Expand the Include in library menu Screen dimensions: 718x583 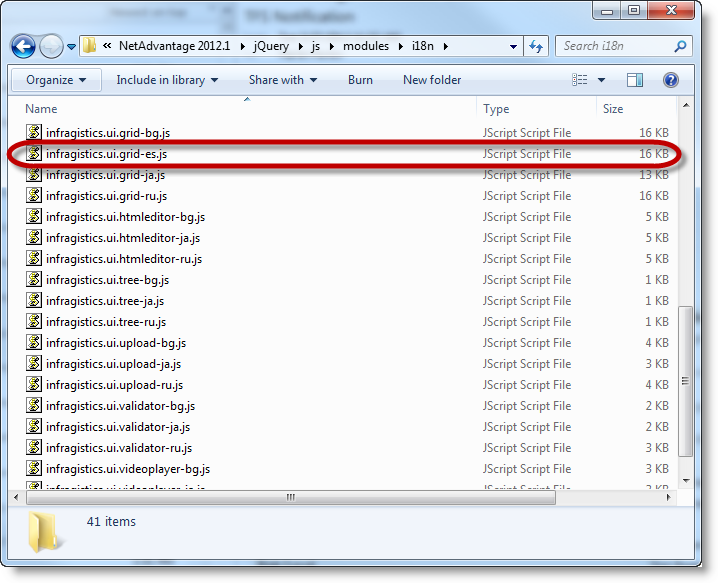[x=165, y=80]
